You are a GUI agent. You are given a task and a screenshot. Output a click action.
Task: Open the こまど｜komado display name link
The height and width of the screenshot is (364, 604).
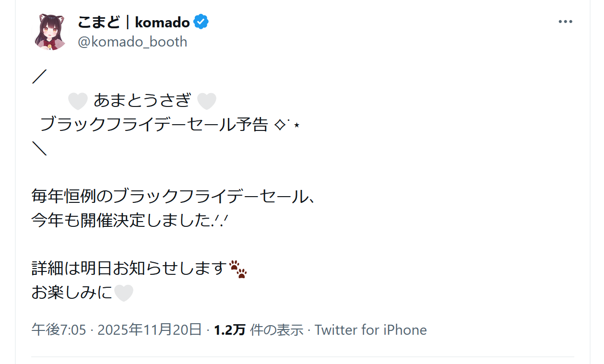[134, 22]
